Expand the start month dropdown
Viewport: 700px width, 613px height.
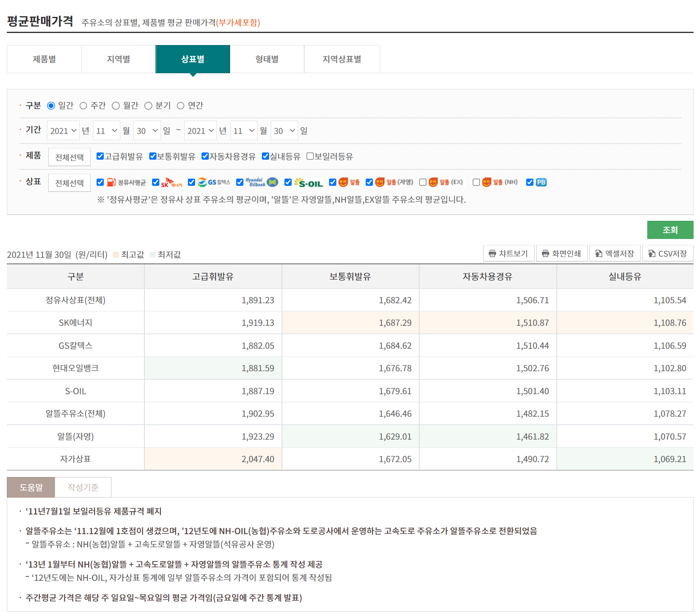106,131
